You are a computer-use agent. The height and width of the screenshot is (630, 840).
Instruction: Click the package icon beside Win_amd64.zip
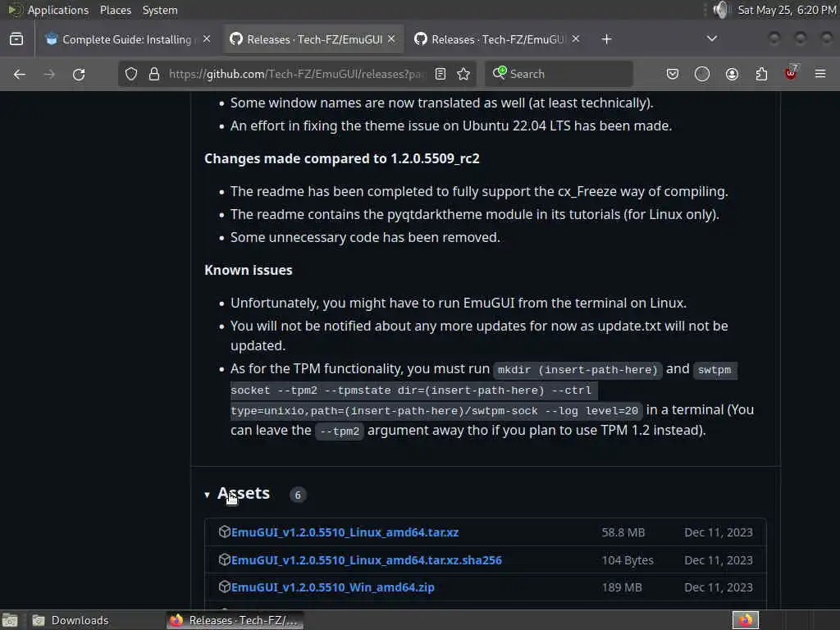(x=225, y=587)
